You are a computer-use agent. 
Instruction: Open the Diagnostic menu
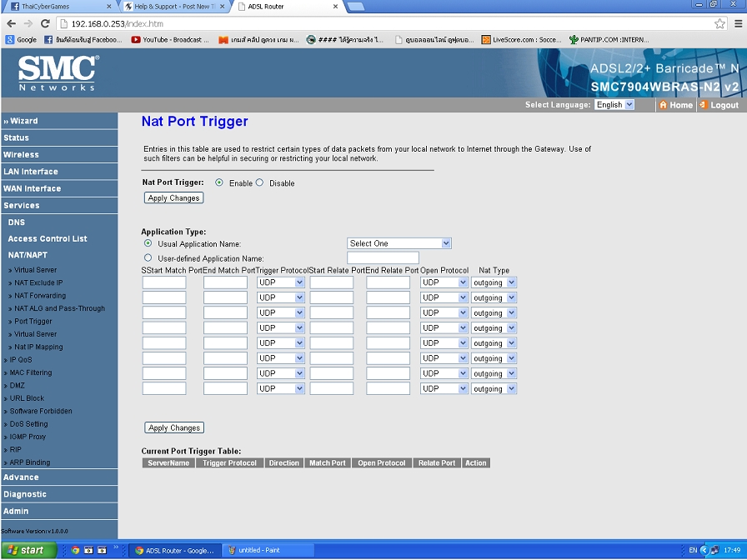59,494
